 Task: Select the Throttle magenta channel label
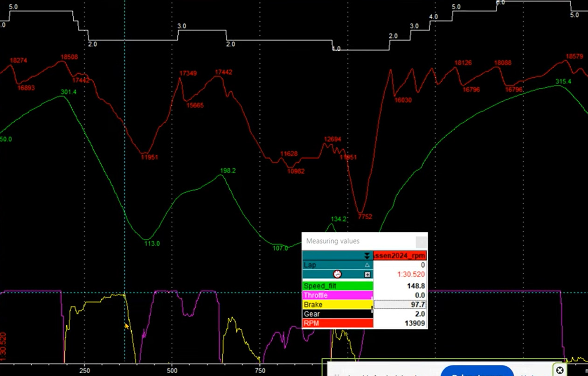coord(338,295)
